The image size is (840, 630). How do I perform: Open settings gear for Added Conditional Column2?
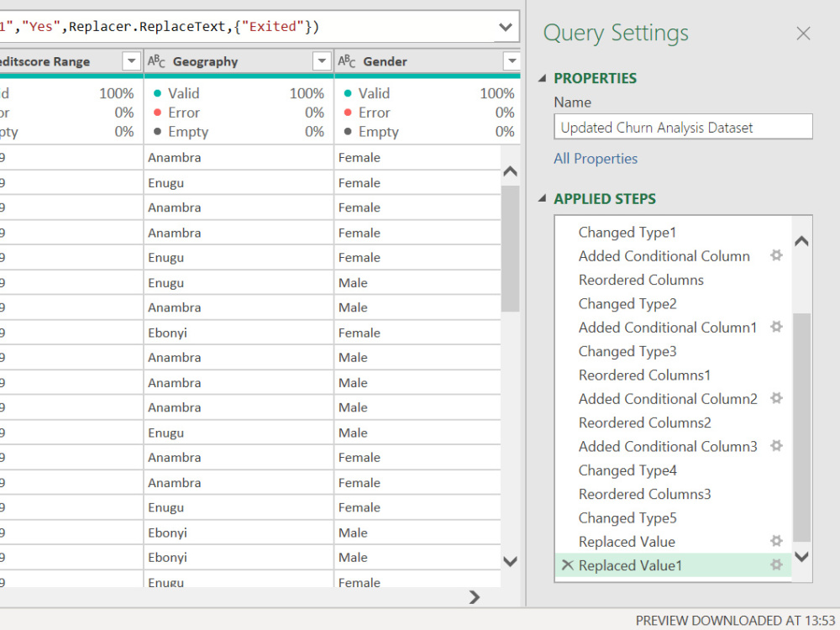pyautogui.click(x=776, y=398)
